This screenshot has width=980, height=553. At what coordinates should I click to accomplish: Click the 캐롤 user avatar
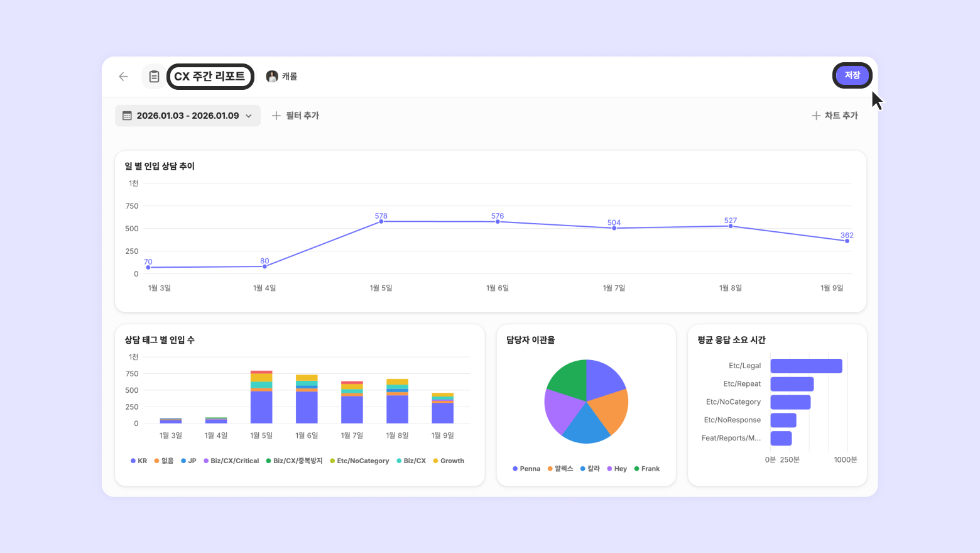tap(272, 76)
